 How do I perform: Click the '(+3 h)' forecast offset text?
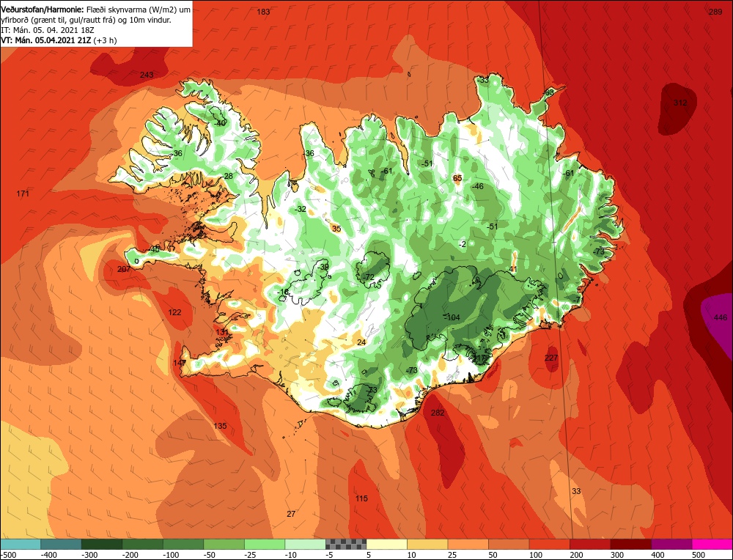(105, 40)
